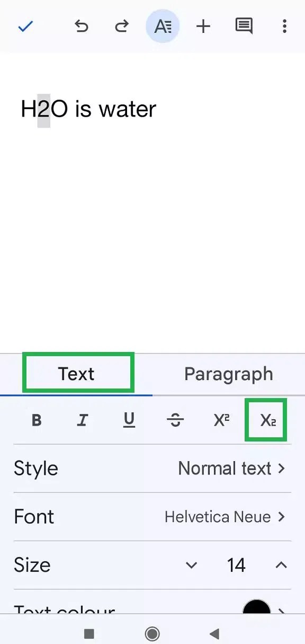Screen dimensions: 305x644
Task: Apply italic formatting
Action: click(x=83, y=420)
